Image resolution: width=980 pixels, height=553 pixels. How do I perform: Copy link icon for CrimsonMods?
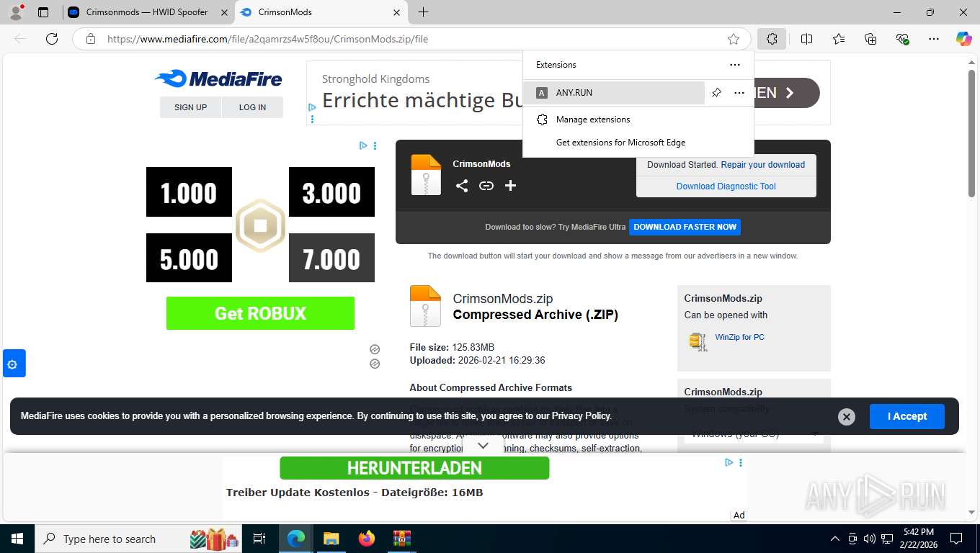486,186
